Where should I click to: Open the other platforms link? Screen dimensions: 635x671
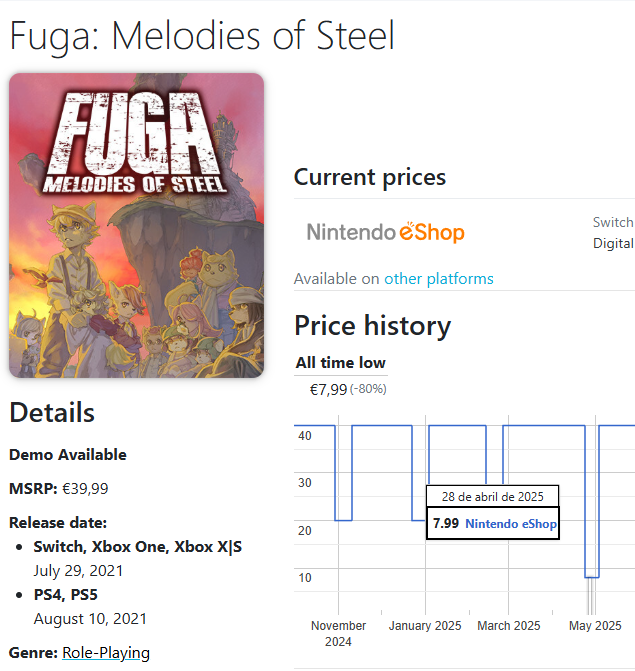(x=439, y=279)
